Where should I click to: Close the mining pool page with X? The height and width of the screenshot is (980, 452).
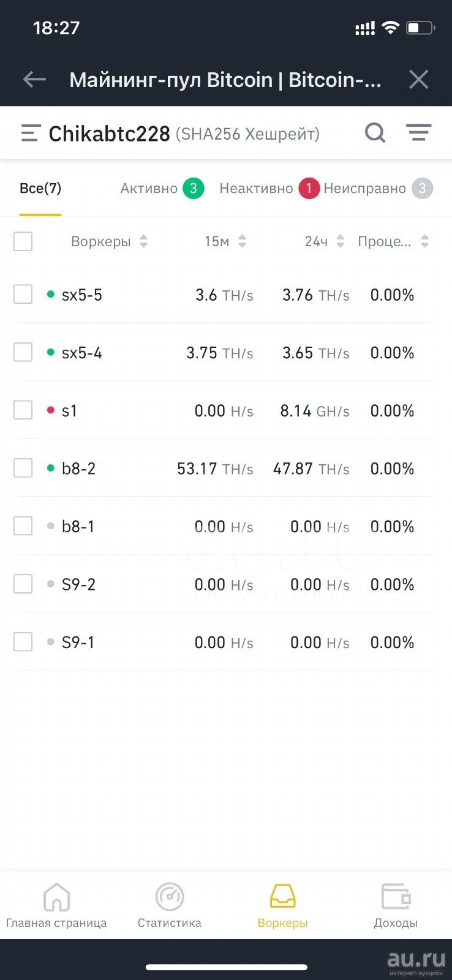pyautogui.click(x=419, y=79)
